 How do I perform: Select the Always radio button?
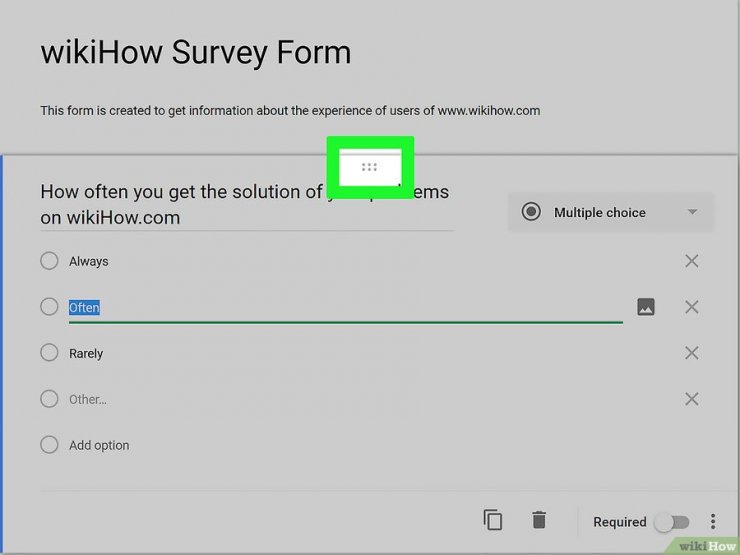pyautogui.click(x=49, y=261)
